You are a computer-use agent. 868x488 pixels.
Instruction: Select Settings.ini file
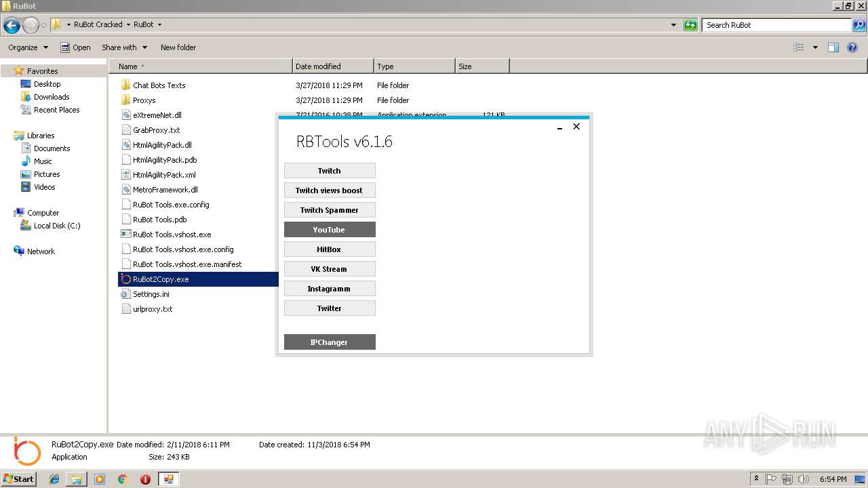click(151, 294)
